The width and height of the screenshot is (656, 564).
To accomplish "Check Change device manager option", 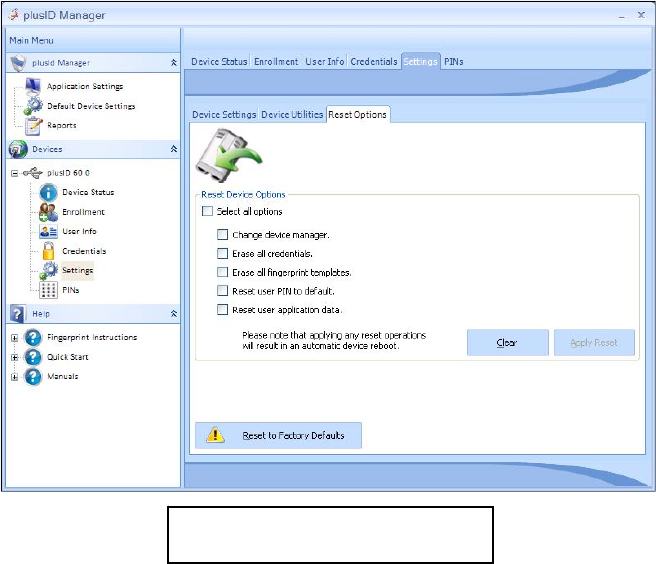I will tap(223, 234).
